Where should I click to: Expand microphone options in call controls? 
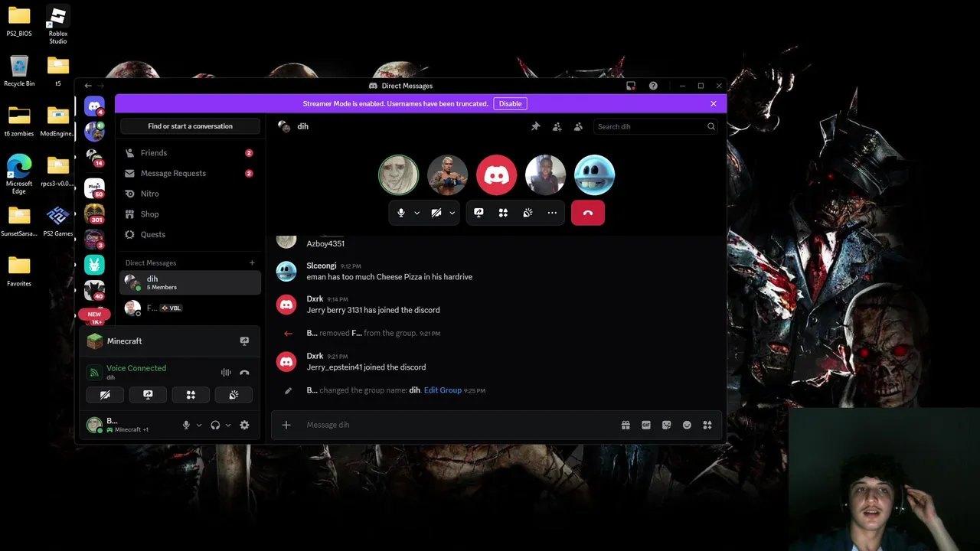pos(416,213)
